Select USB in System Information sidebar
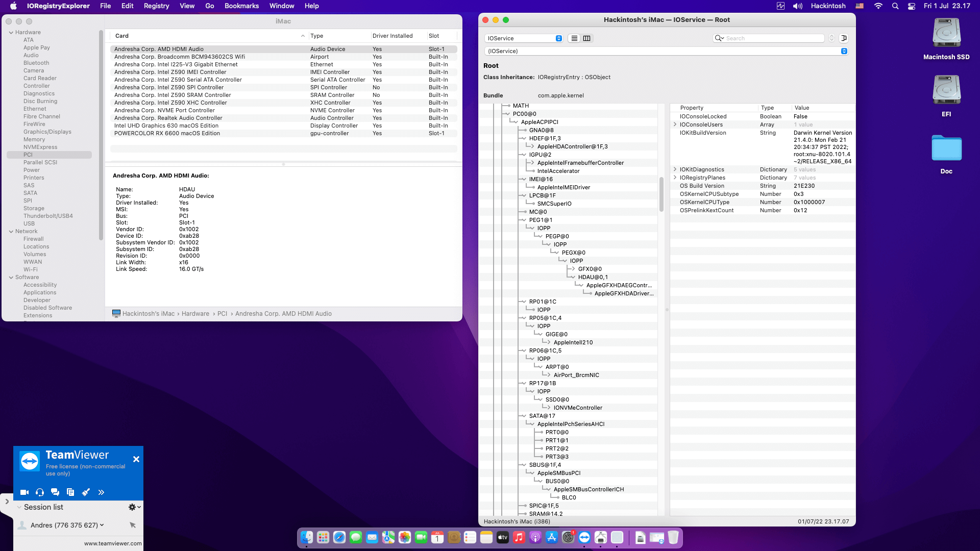Image resolution: width=980 pixels, height=551 pixels. click(x=29, y=223)
